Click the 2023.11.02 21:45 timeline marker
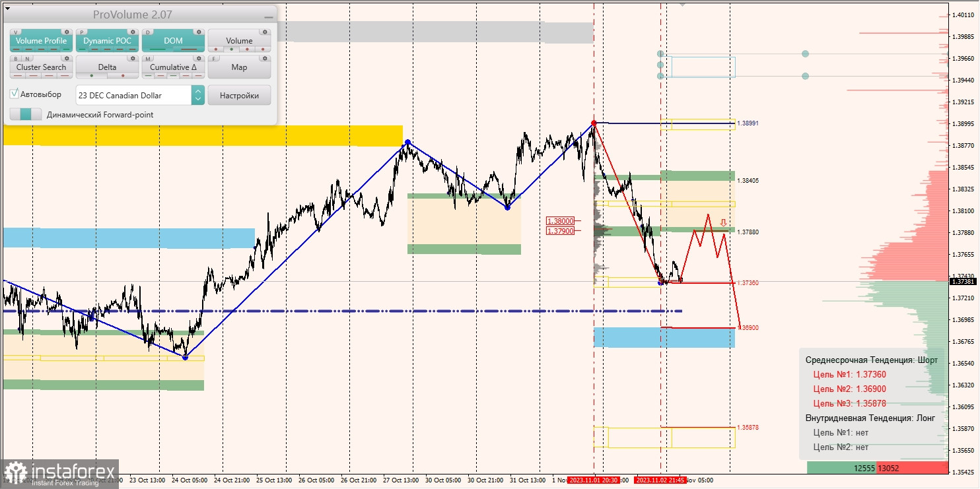The height and width of the screenshot is (489, 980). pos(660,480)
